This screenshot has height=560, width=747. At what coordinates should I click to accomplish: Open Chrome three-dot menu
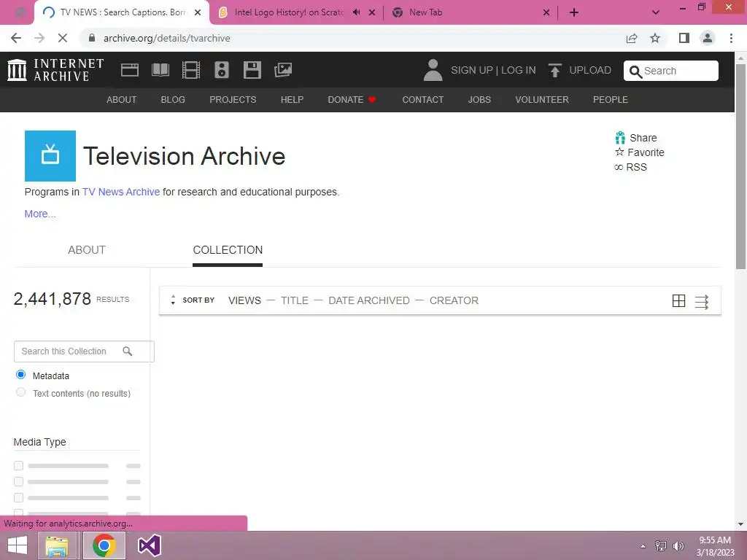coord(731,38)
